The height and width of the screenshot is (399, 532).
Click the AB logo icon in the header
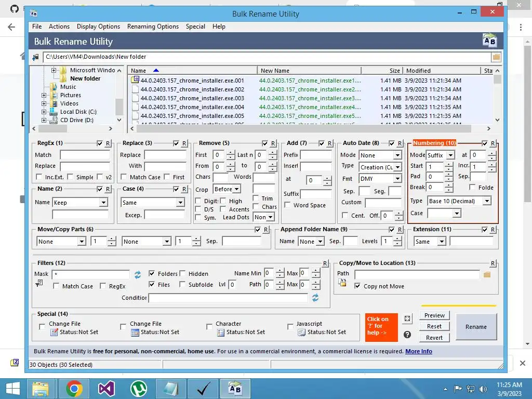click(489, 41)
